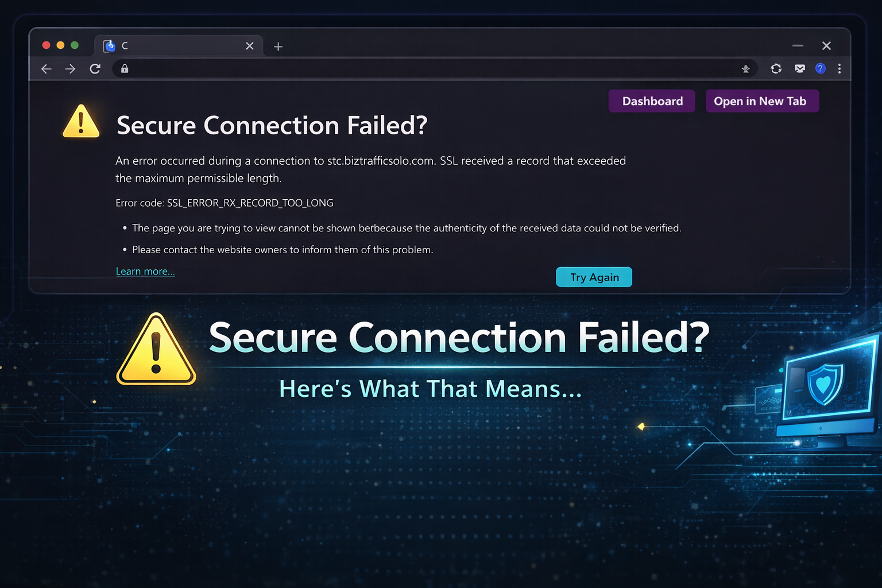
Task: Click the yellow window control dot
Action: click(x=60, y=45)
